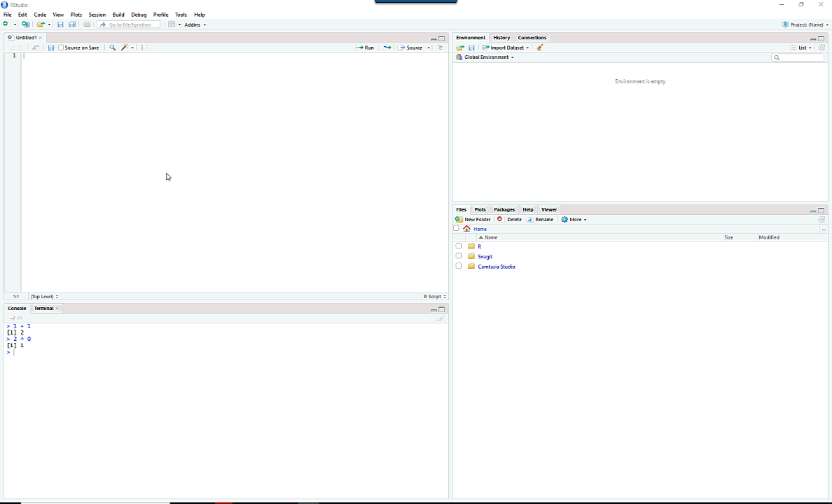Screen dimensions: 832x504
Task: Enable the Source on Save checkbox
Action: click(61, 48)
